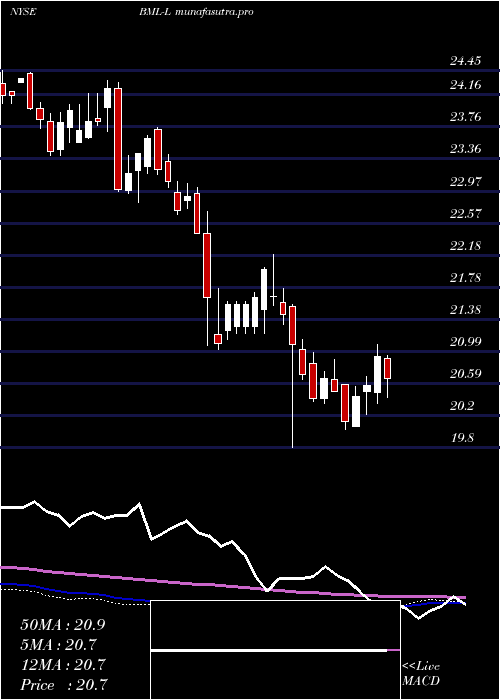This screenshot has height=700, width=500.
Task: Click the 24.45 price axis label
Action: click(x=465, y=61)
